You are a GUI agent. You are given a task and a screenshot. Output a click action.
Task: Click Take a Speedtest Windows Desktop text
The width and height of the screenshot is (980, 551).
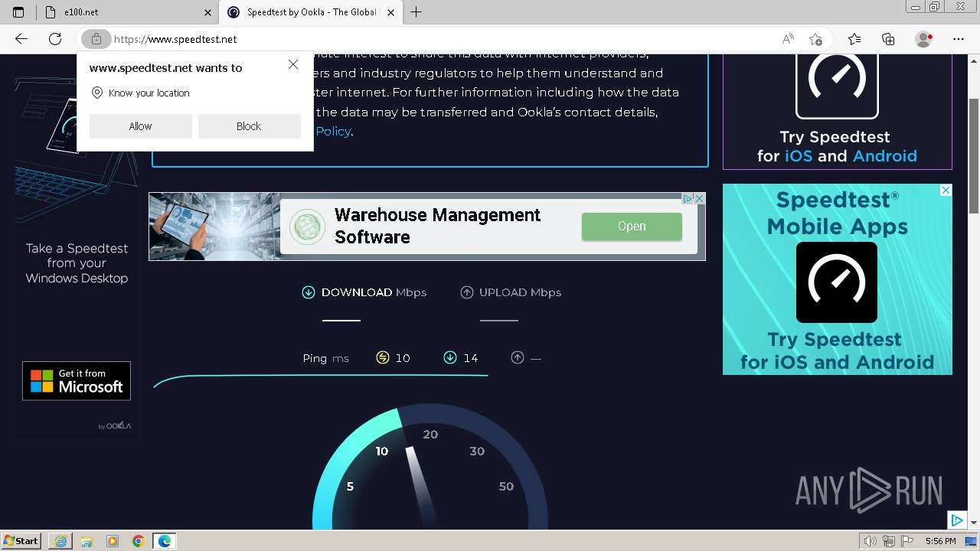point(77,263)
